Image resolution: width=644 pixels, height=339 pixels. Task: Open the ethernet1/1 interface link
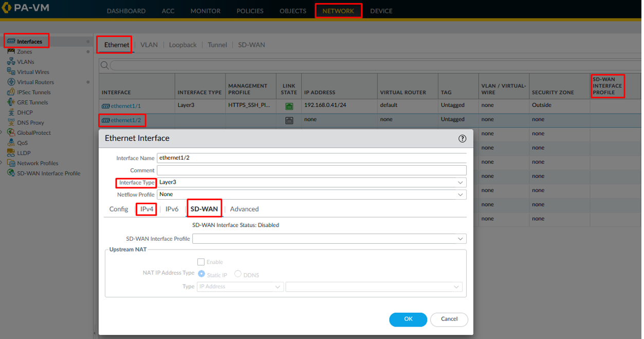click(125, 106)
